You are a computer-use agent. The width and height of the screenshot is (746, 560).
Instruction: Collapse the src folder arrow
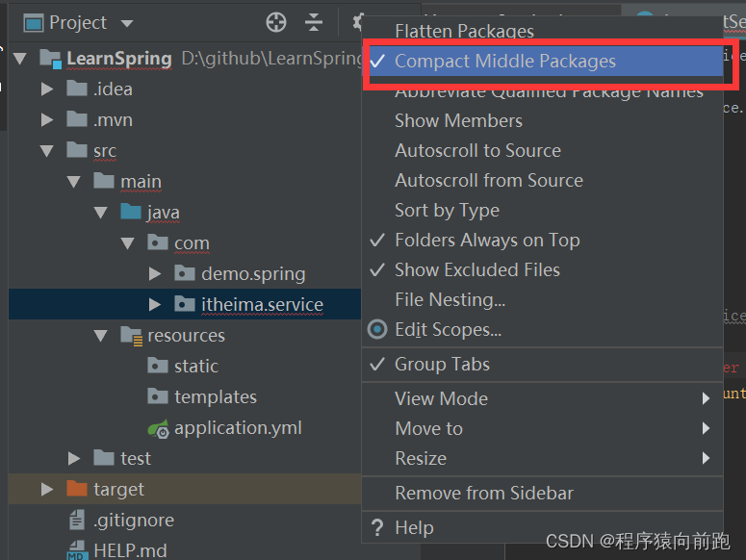coord(46,151)
